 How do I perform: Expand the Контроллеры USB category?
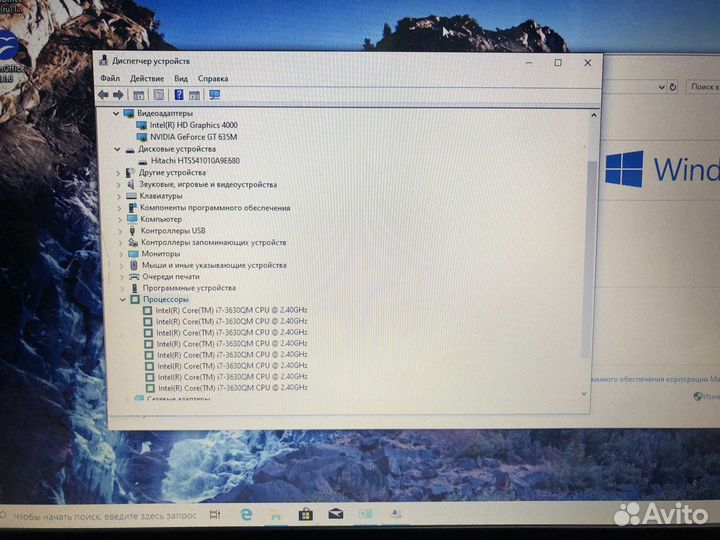(120, 231)
